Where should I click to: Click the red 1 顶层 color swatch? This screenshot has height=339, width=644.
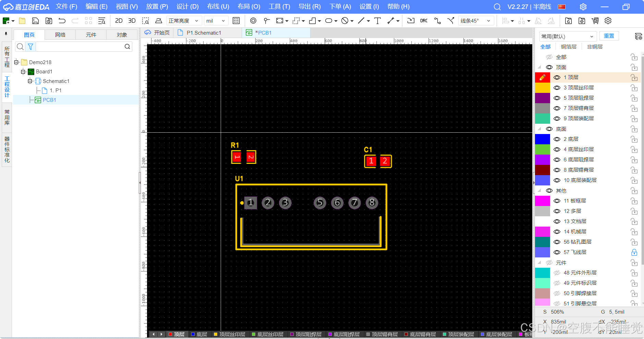point(543,77)
